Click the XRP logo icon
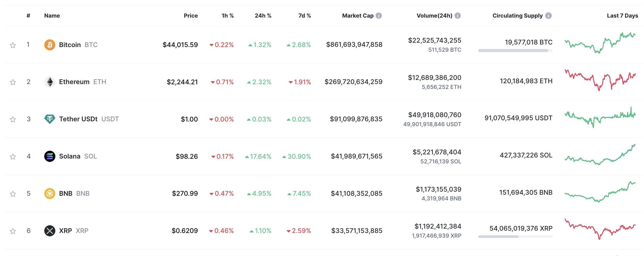The width and height of the screenshot is (644, 256). click(50, 231)
